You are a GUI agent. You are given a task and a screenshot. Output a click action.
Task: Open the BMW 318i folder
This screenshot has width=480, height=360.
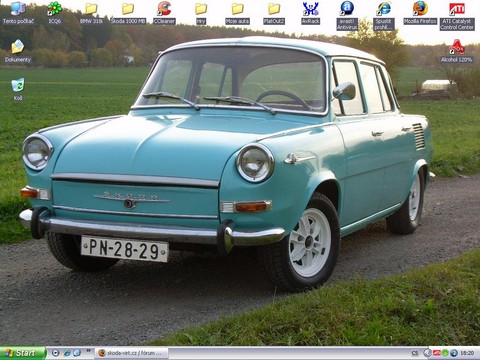point(91,13)
